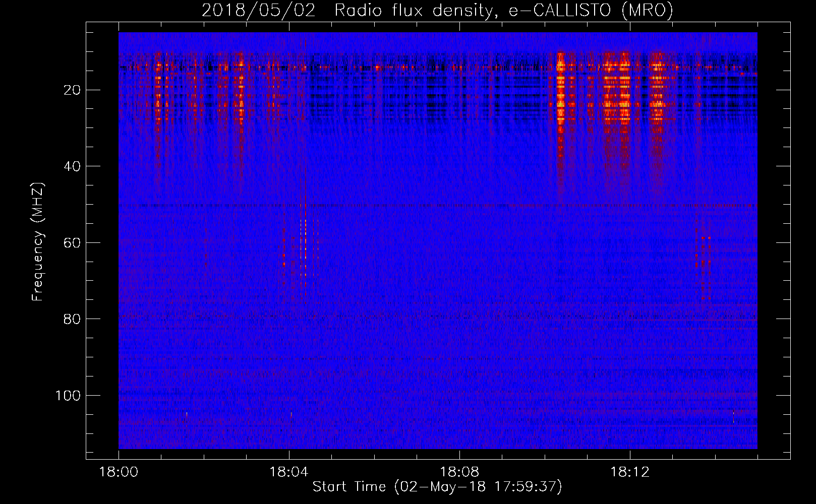Click the 80 MHz frequency tick label
Viewport: 816px width, 504px height.
[x=72, y=319]
